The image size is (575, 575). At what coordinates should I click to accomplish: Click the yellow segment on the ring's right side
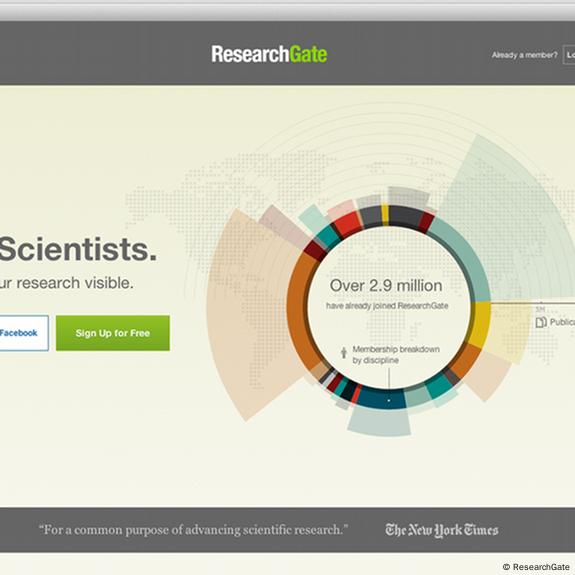click(x=480, y=325)
